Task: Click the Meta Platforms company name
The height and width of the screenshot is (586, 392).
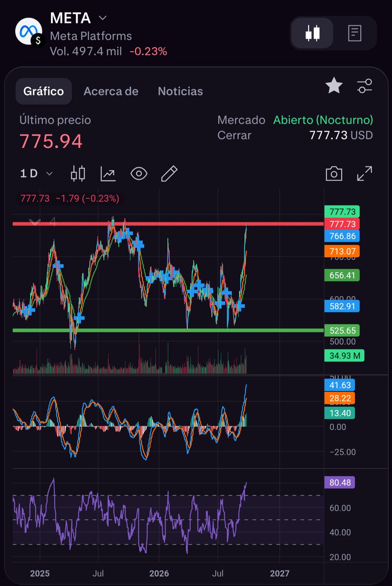Action: tap(91, 36)
